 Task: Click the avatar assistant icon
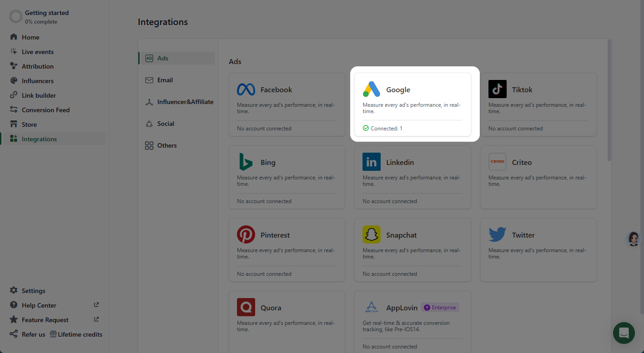pos(634,239)
